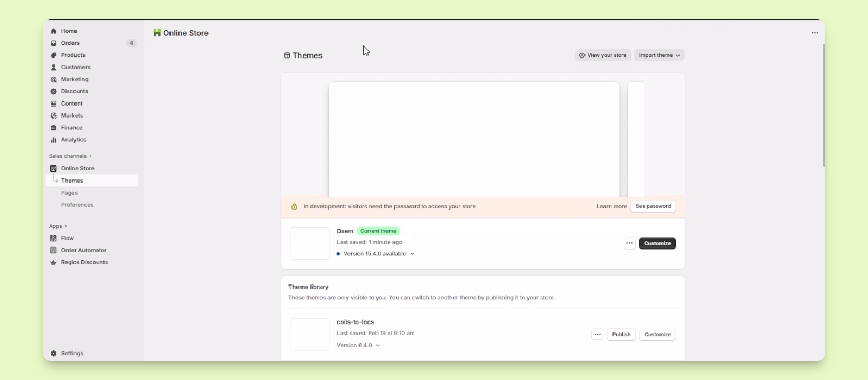This screenshot has width=868, height=380.
Task: Click the coils-to-locs theme thumbnail
Action: (x=310, y=335)
